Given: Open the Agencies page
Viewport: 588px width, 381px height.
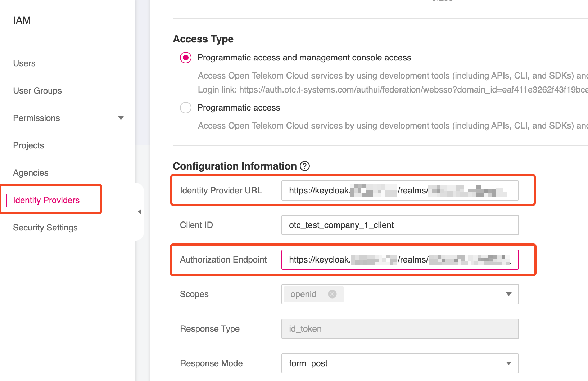Looking at the screenshot, I should [31, 173].
